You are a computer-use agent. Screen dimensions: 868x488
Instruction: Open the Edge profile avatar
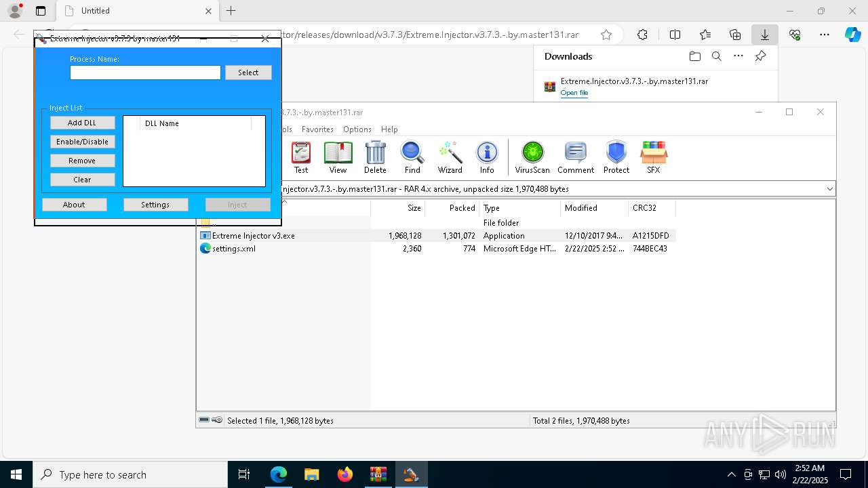(x=15, y=11)
